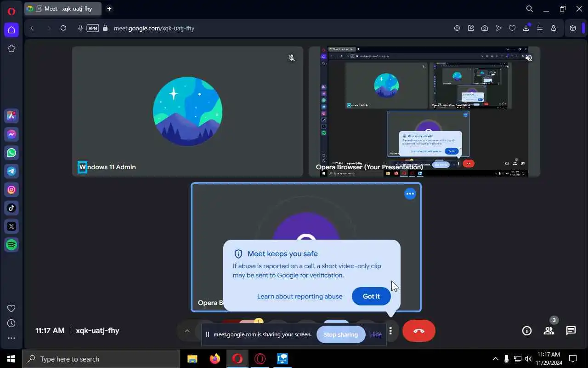The width and height of the screenshot is (588, 368).
Task: Open File Explorer from taskbar
Action: 192,359
